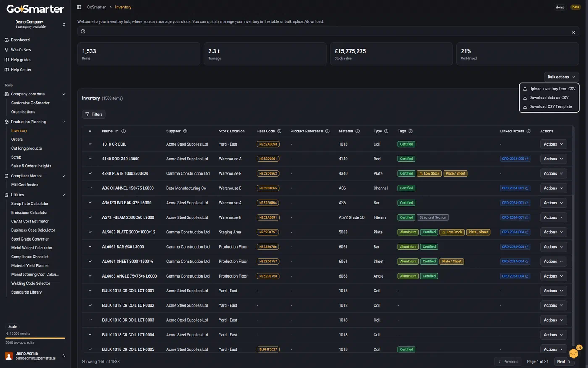Viewport: 588px width, 368px height.
Task: Go to Next page
Action: 564,362
